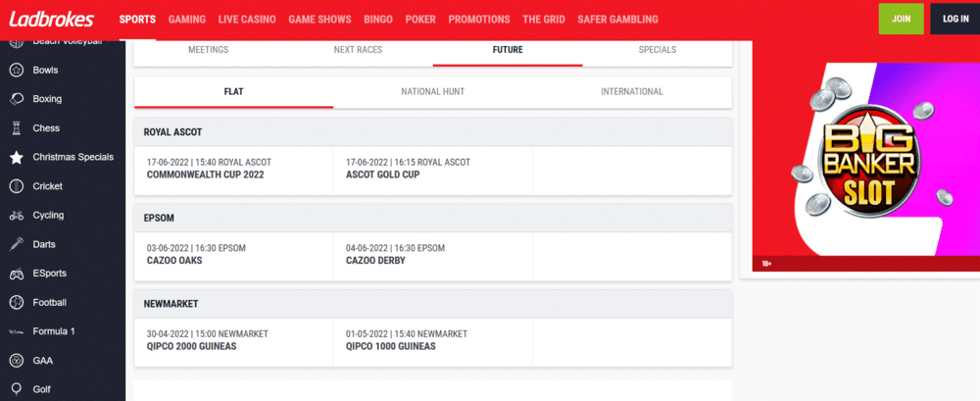The width and height of the screenshot is (980, 401).
Task: Open the Cazoo Derby race
Action: coord(432,255)
